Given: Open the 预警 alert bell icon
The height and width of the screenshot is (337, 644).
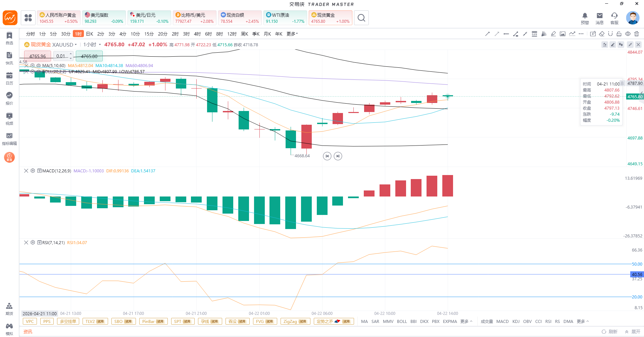Looking at the screenshot, I should 585,18.
